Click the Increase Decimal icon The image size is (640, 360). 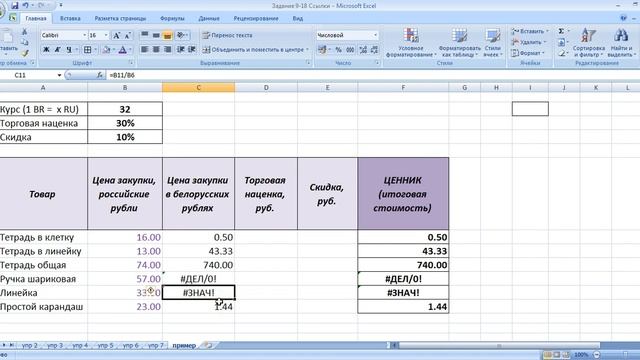click(x=363, y=50)
